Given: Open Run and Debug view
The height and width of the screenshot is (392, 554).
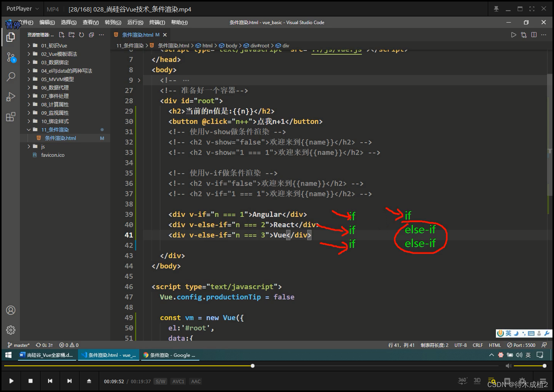Looking at the screenshot, I should click(x=11, y=97).
